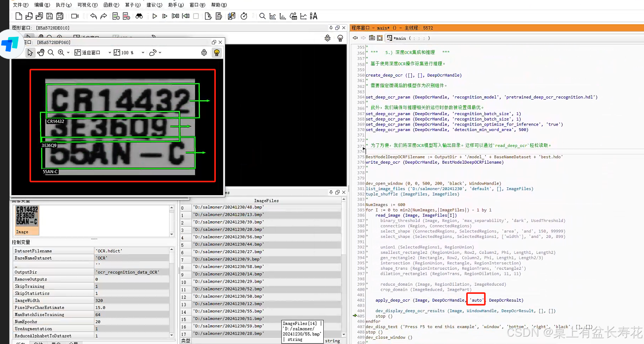The height and width of the screenshot is (344, 644).
Task: Open the stopwatch profiler icon
Action: pyautogui.click(x=244, y=16)
